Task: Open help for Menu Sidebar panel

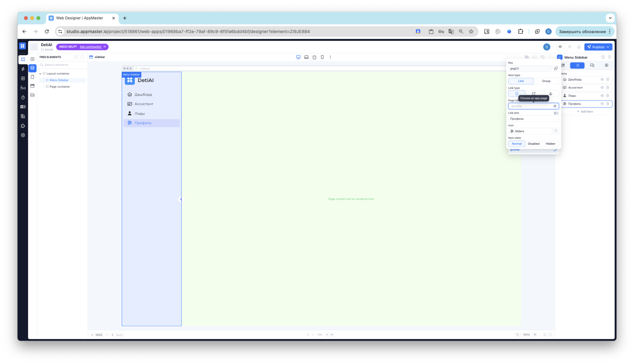Action: 603,57
